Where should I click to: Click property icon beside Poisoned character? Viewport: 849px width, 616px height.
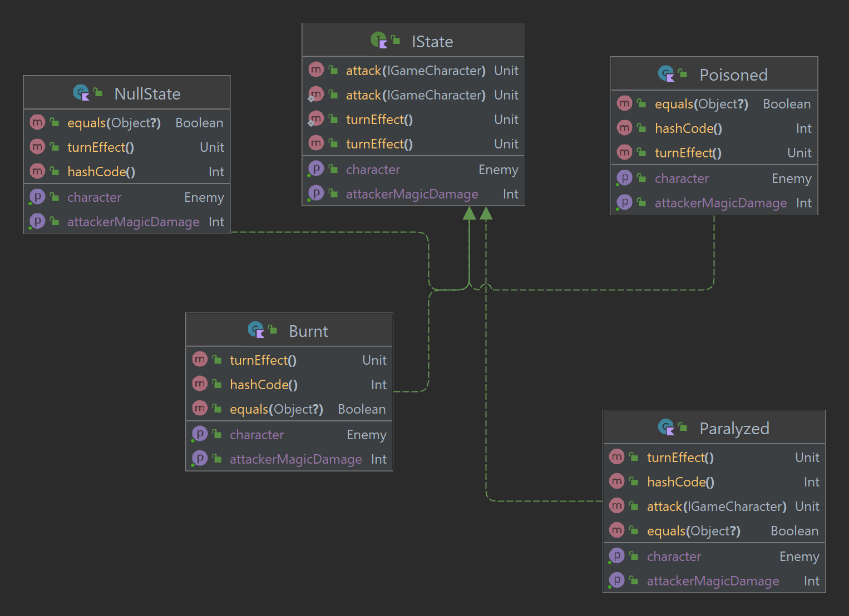click(x=625, y=177)
